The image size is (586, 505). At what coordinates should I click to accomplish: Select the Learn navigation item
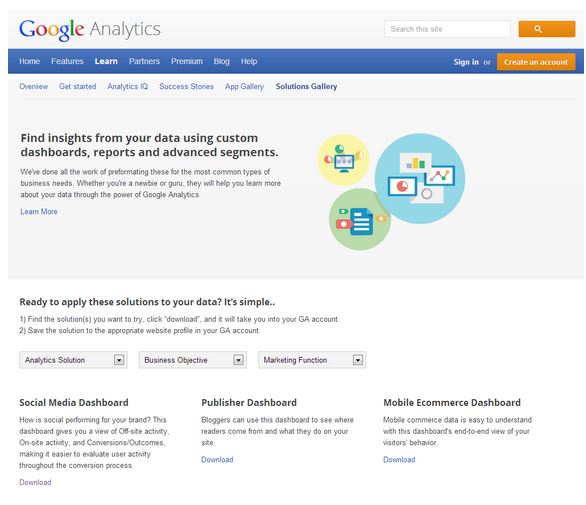[x=106, y=61]
